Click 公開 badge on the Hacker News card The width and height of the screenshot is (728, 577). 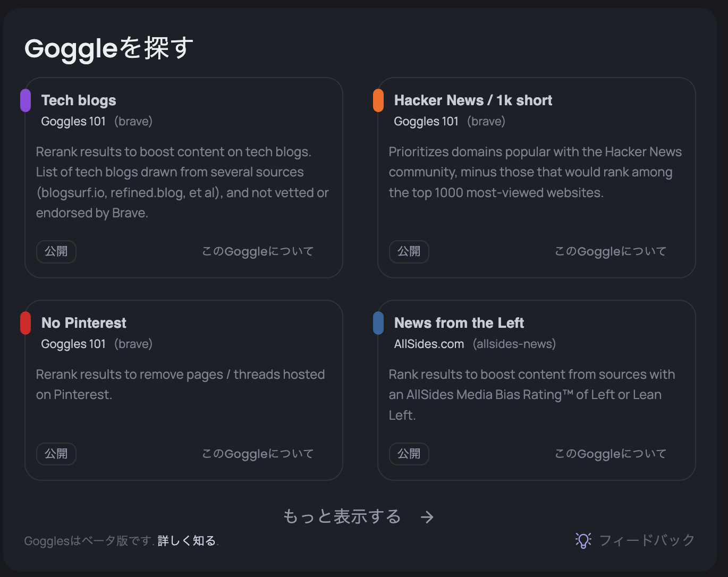[x=409, y=251]
